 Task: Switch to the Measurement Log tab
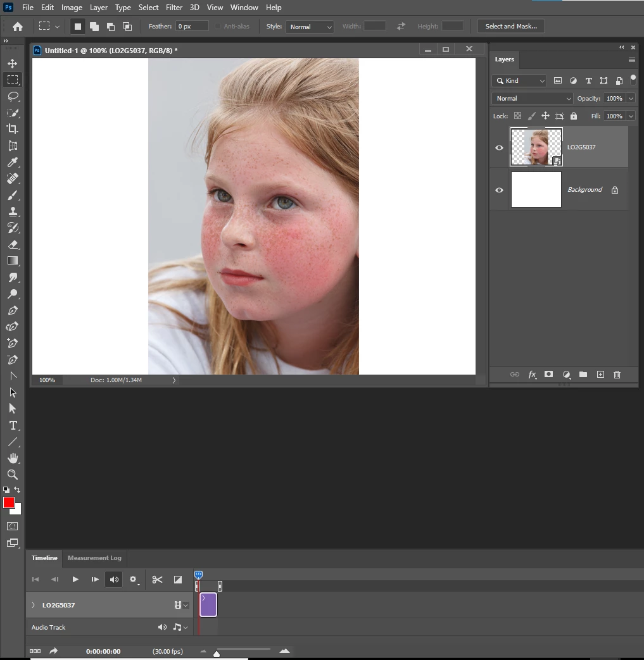pos(94,557)
